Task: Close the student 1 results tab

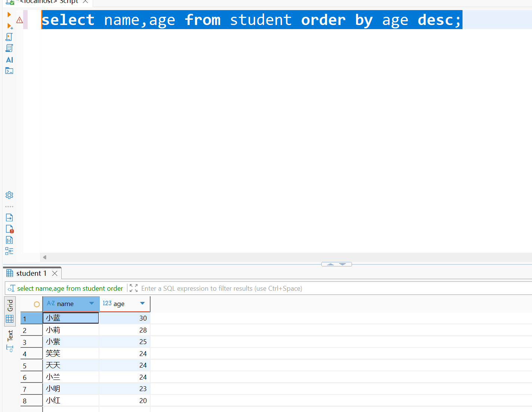Action: click(x=55, y=273)
